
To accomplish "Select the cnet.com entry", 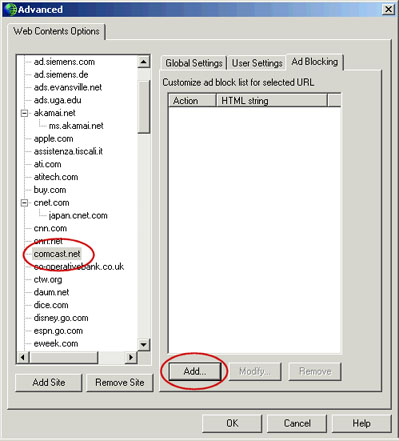I will [x=51, y=203].
